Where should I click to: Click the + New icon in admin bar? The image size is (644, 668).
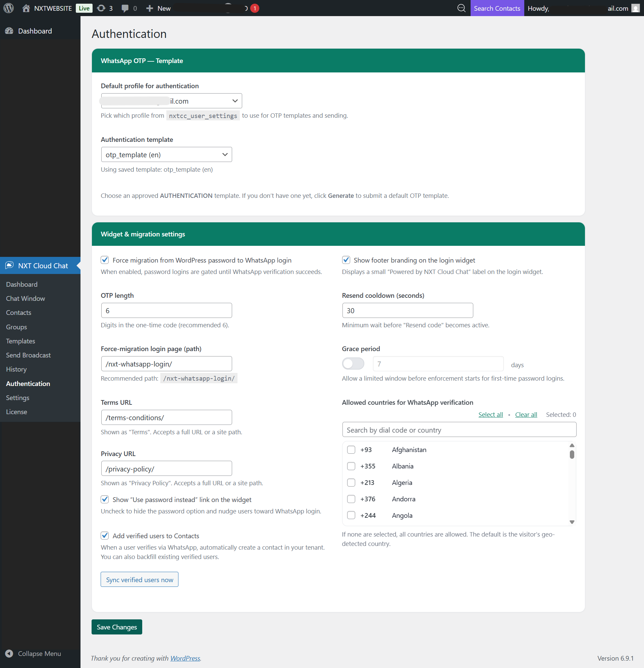point(150,8)
